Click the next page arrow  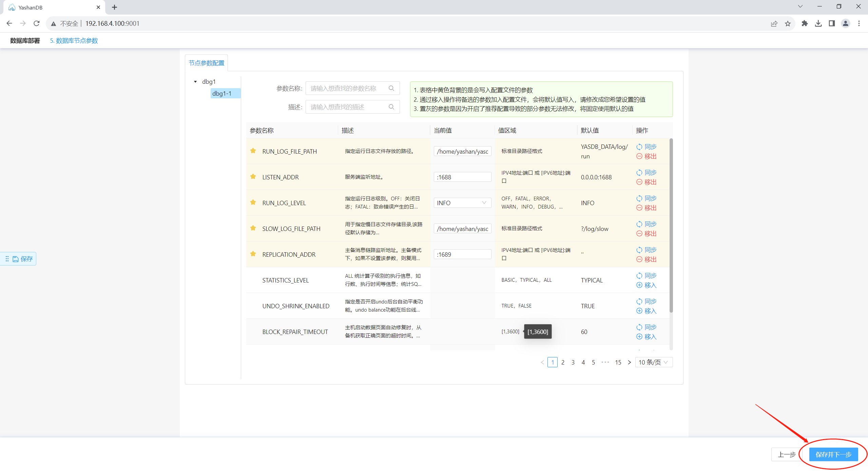pyautogui.click(x=629, y=362)
